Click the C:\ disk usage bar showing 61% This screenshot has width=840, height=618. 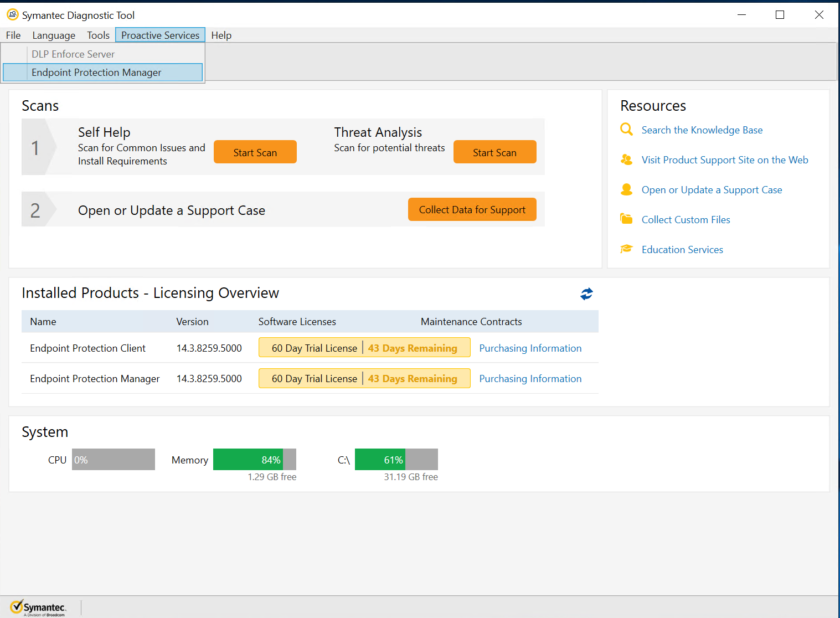pos(396,460)
